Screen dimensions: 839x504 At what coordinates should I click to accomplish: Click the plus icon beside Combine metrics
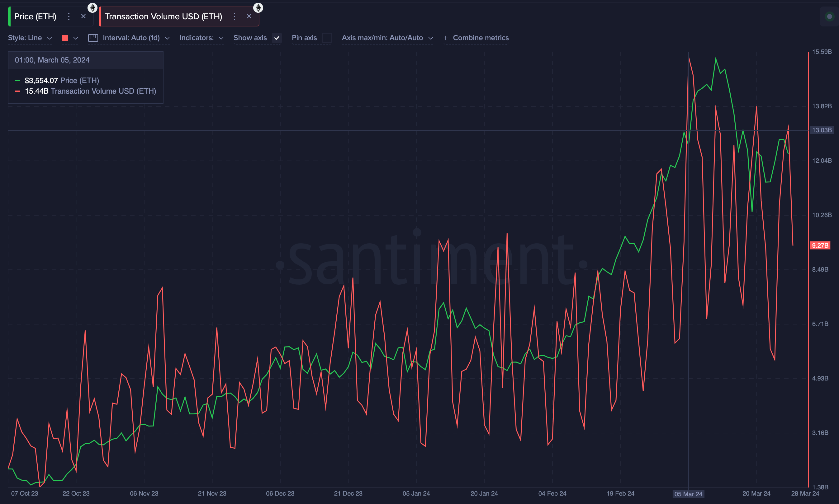[x=446, y=38]
